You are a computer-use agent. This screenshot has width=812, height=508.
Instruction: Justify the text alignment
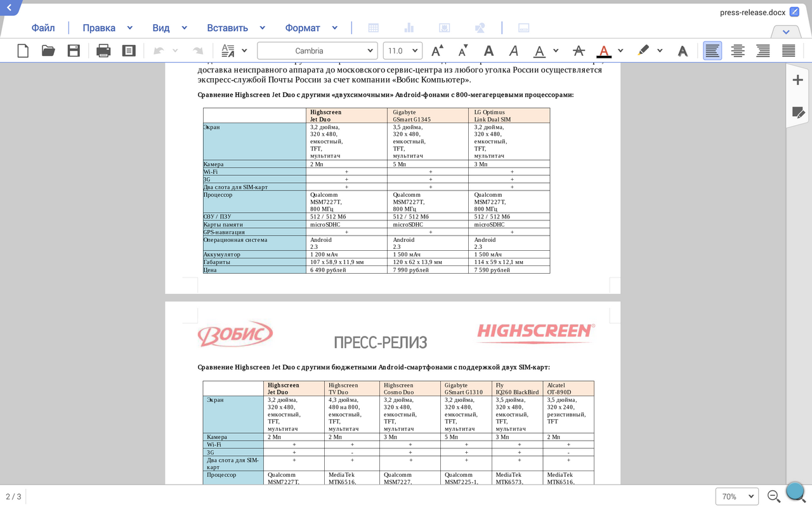coord(789,51)
